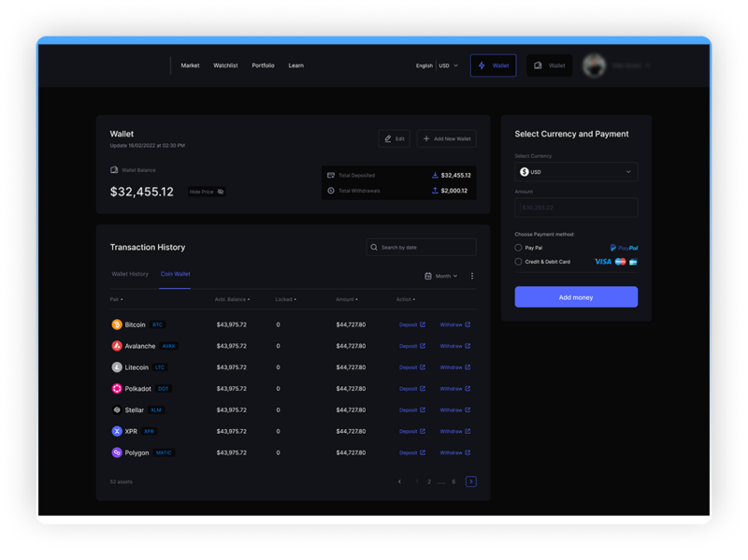Image resolution: width=748 pixels, height=560 pixels.
Task: Click the Polkadot coin icon
Action: (117, 389)
